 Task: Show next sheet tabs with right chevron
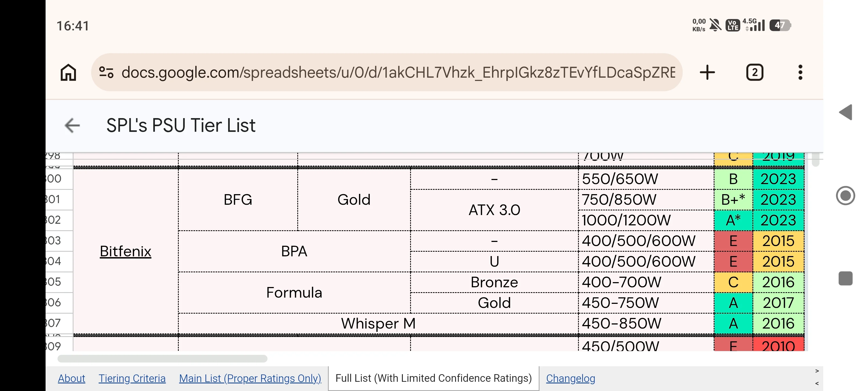(x=817, y=371)
